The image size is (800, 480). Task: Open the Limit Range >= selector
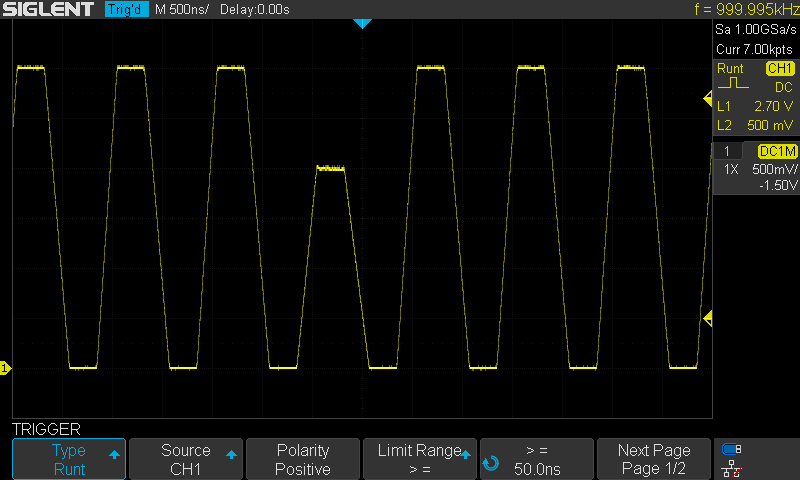419,459
